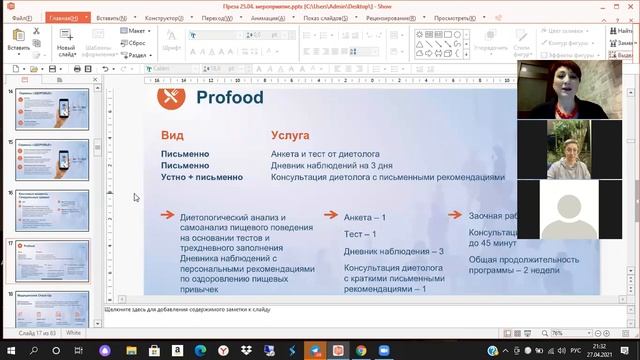Open the undo history dropdown arrow

coord(113,69)
